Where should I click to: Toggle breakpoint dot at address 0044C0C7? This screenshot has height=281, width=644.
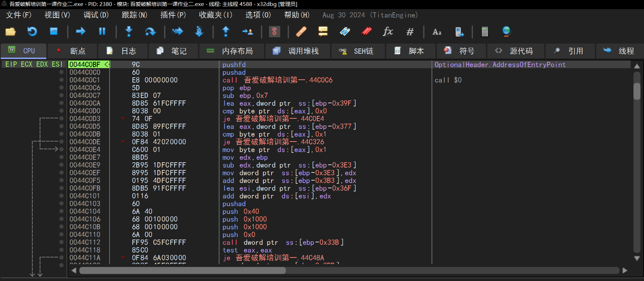click(x=61, y=96)
